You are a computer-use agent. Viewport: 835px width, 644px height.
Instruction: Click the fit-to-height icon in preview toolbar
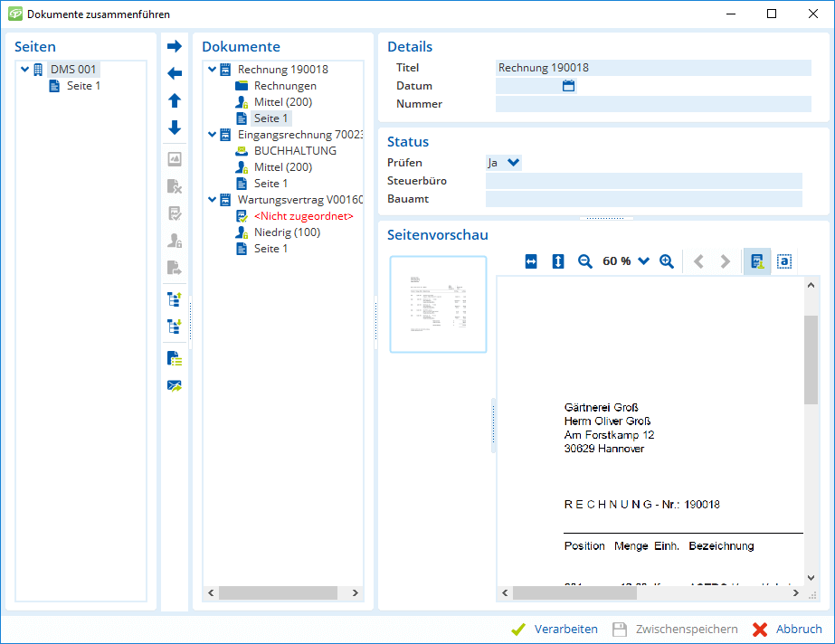pos(558,261)
